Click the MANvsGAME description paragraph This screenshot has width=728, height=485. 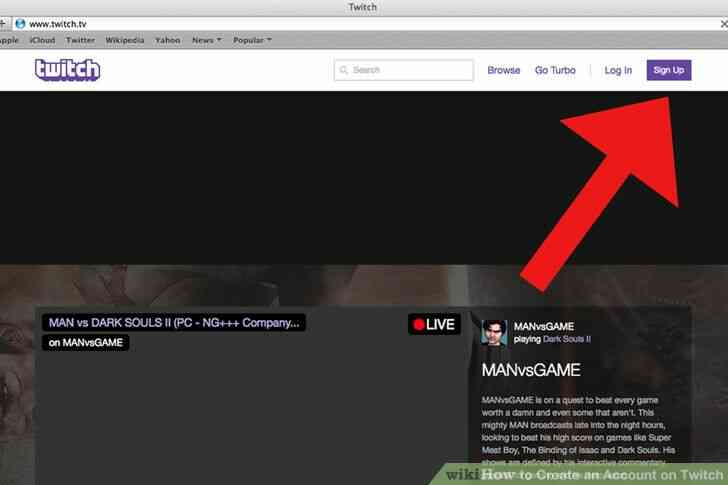[578, 431]
